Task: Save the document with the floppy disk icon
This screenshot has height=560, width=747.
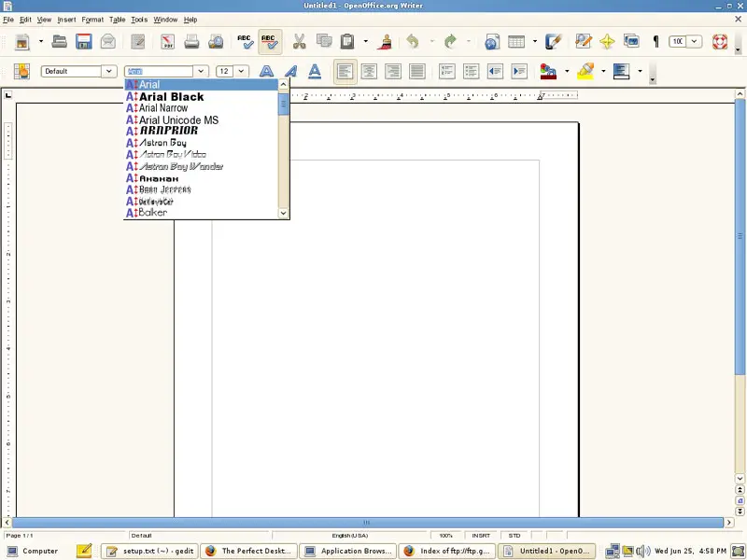Action: [84, 42]
